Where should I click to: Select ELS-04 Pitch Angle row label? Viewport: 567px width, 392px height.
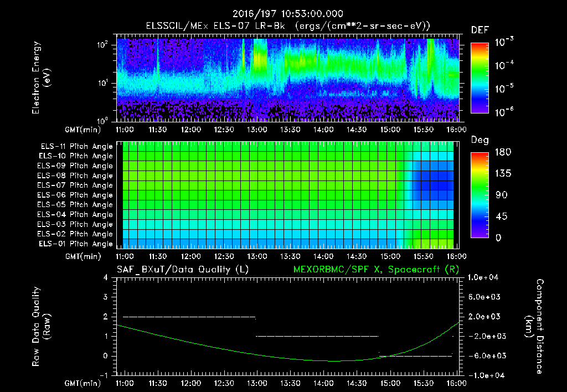75,214
